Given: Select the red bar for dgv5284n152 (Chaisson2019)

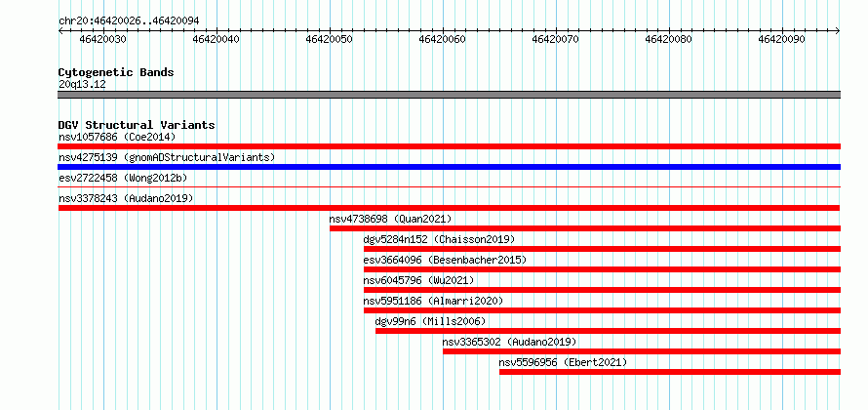Looking at the screenshot, I should pyautogui.click(x=602, y=249).
